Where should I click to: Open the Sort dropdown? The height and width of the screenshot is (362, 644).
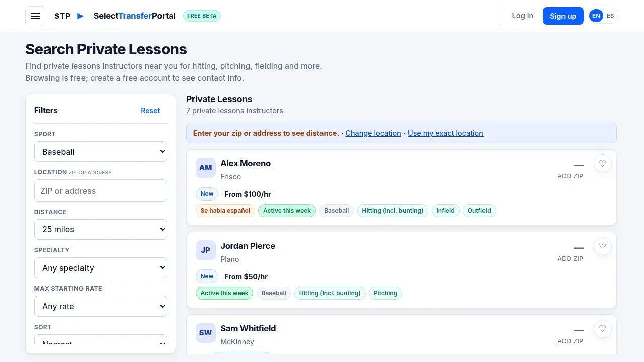pos(101,340)
